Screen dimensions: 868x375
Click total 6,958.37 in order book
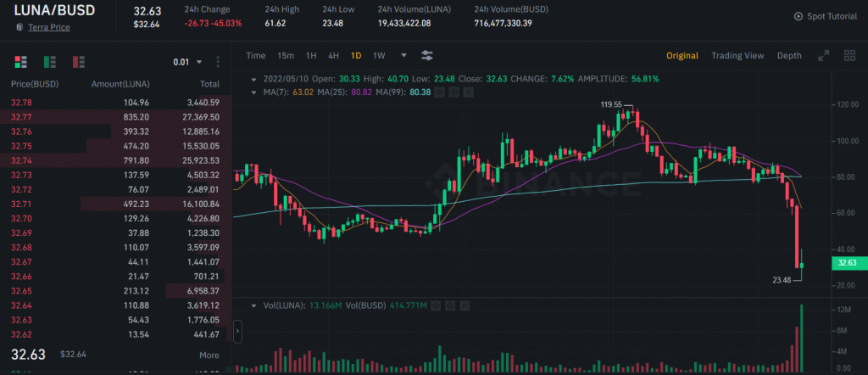203,291
